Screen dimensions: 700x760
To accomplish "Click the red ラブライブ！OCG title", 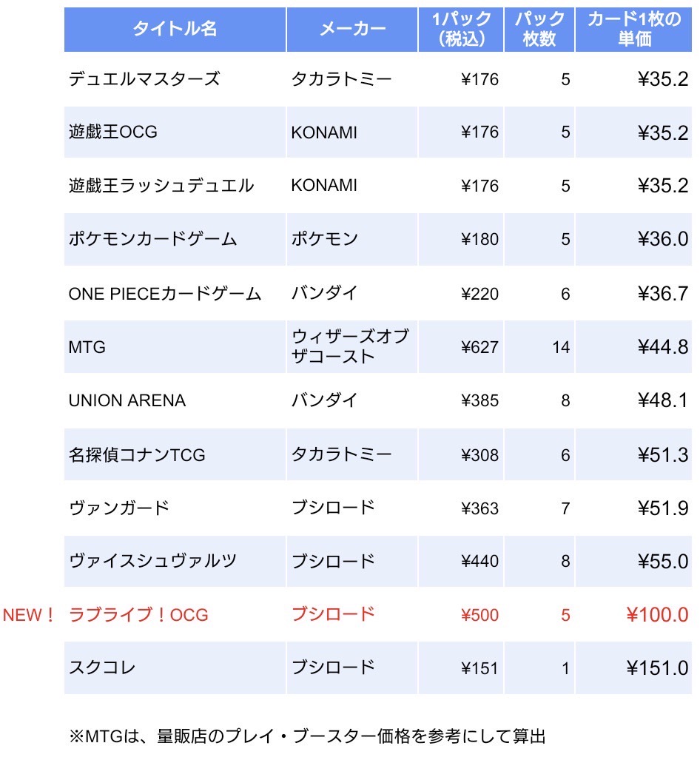I will pyautogui.click(x=138, y=614).
